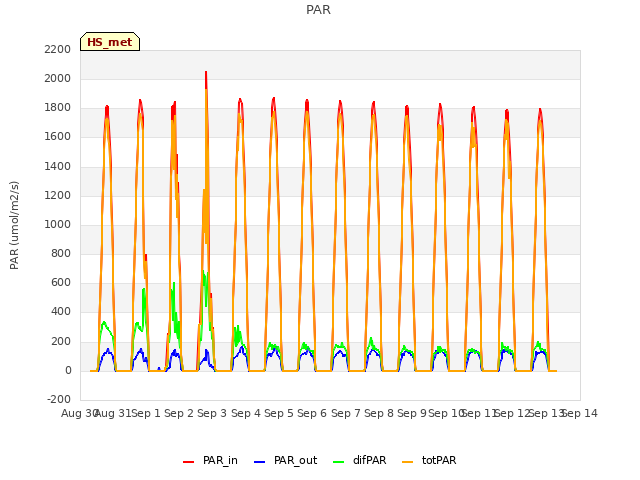
Task: Click the -200 y-axis tick label
Action: coord(59,399)
